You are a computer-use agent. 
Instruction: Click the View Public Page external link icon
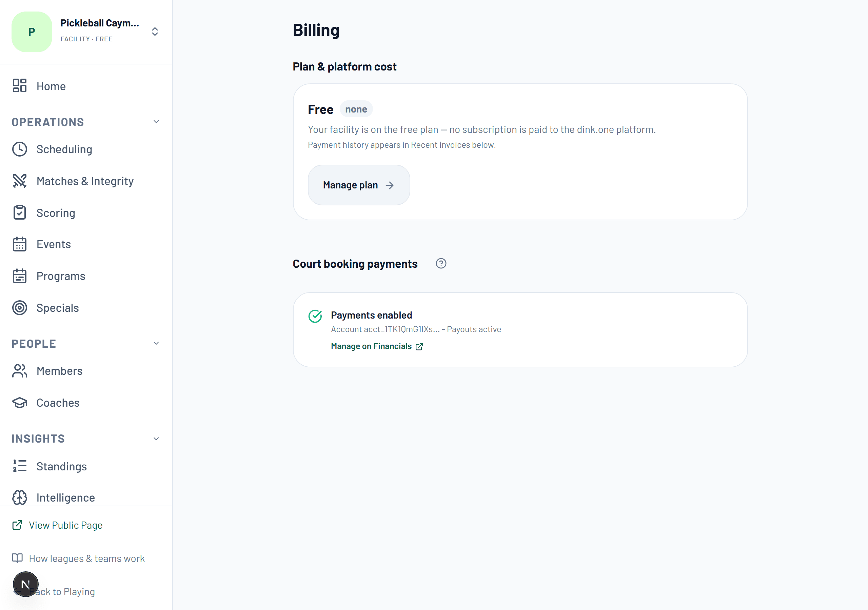pos(17,525)
